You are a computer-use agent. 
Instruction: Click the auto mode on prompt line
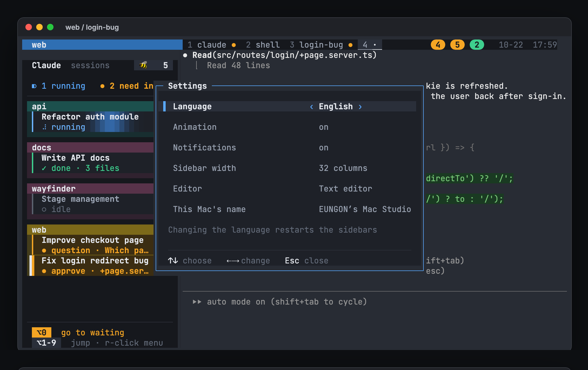(280, 302)
